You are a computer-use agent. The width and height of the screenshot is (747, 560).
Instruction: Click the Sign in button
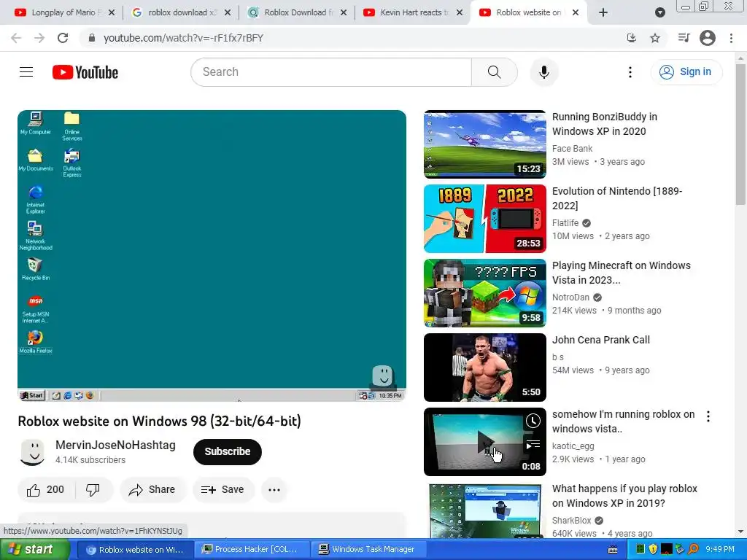pyautogui.click(x=686, y=72)
